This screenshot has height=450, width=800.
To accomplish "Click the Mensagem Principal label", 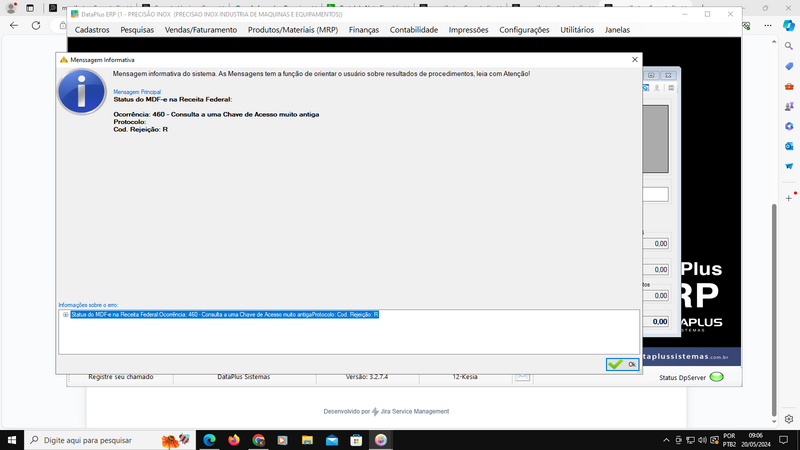I will pyautogui.click(x=137, y=92).
